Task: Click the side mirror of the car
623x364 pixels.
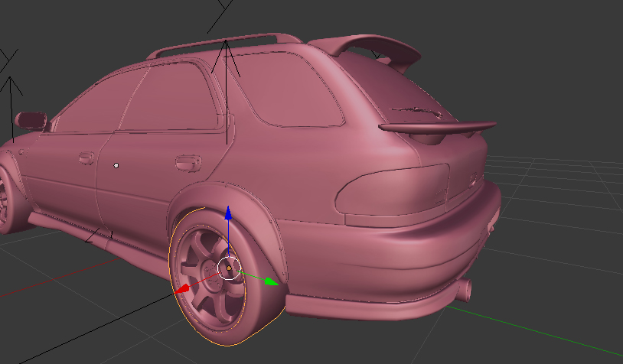Action: coord(32,120)
